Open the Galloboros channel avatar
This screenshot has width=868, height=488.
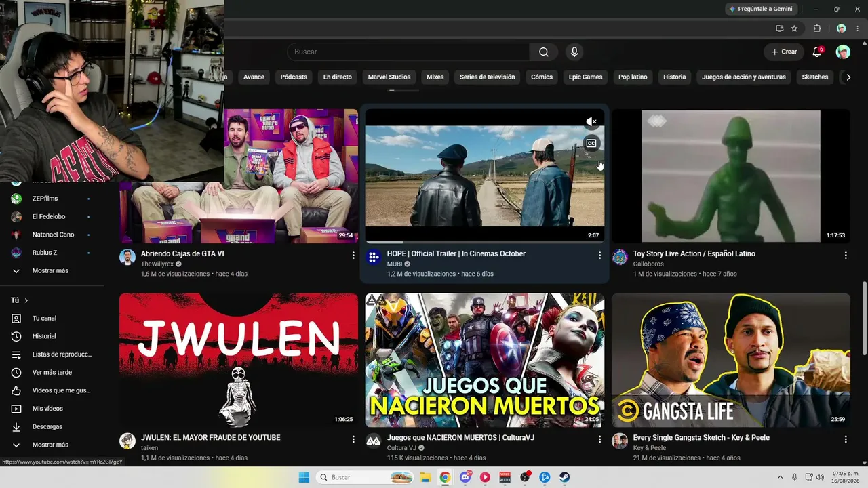click(620, 257)
